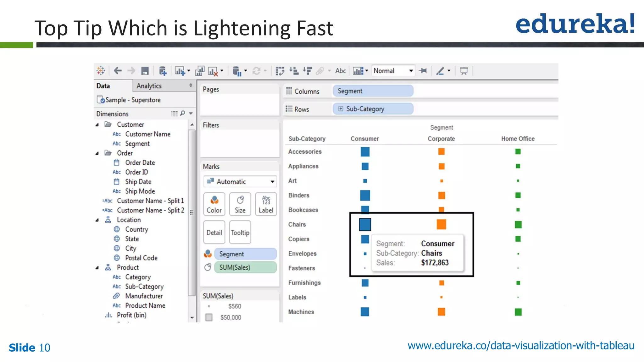Click the Redo forward arrow

point(131,71)
